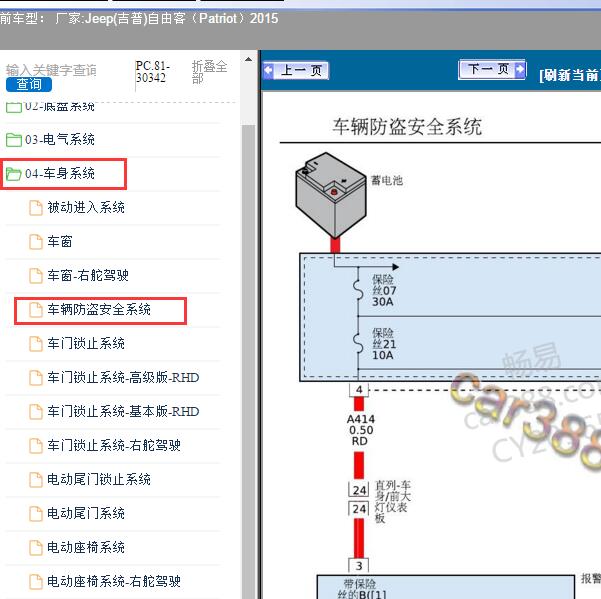Open 电动座椅系统-右舵驾驶 document
This screenshot has width=601, height=599.
[114, 581]
